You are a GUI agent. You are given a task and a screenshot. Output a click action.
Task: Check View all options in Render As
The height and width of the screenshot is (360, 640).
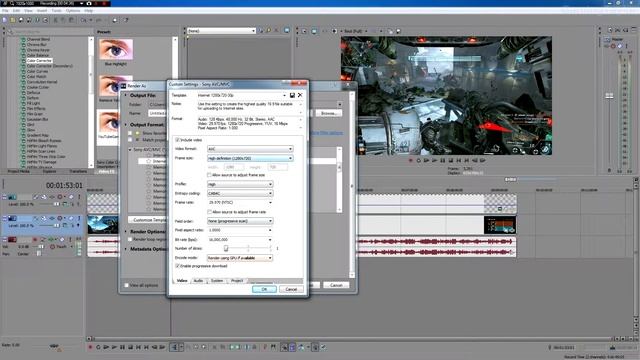tap(126, 285)
